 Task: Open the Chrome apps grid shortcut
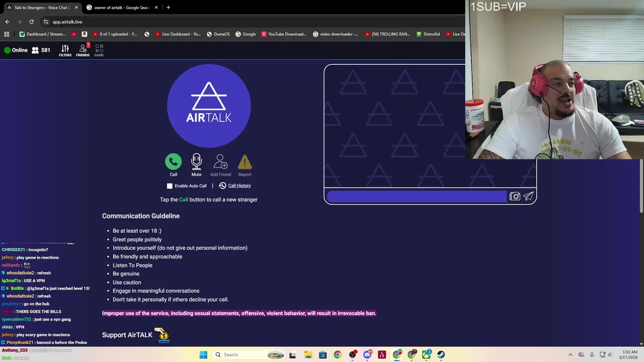pos(7,34)
